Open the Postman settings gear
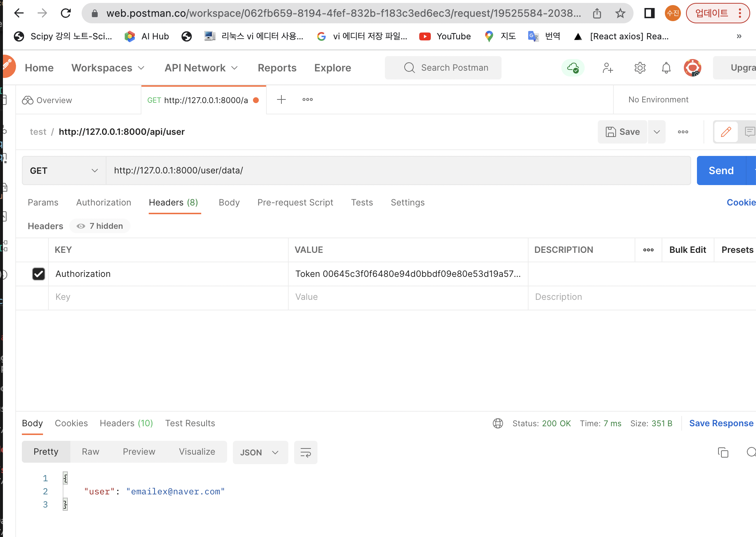 tap(640, 68)
